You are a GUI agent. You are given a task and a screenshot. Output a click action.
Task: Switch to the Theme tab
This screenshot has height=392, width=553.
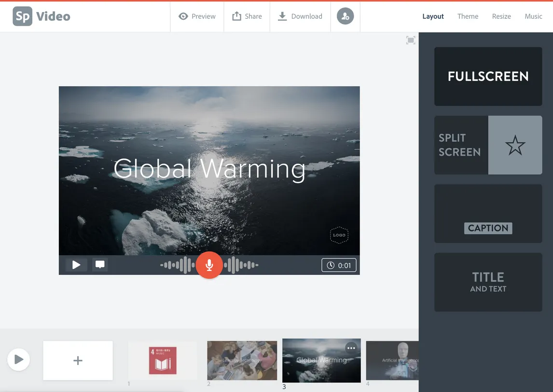click(467, 16)
